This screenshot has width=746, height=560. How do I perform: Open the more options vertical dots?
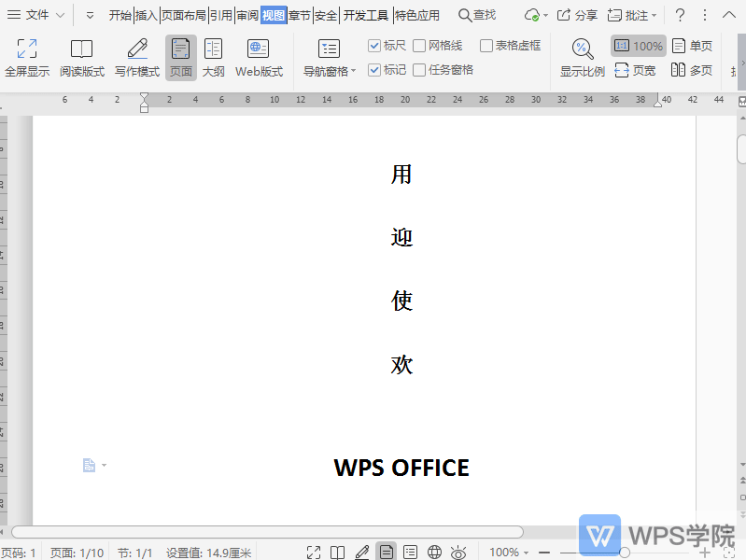click(705, 15)
